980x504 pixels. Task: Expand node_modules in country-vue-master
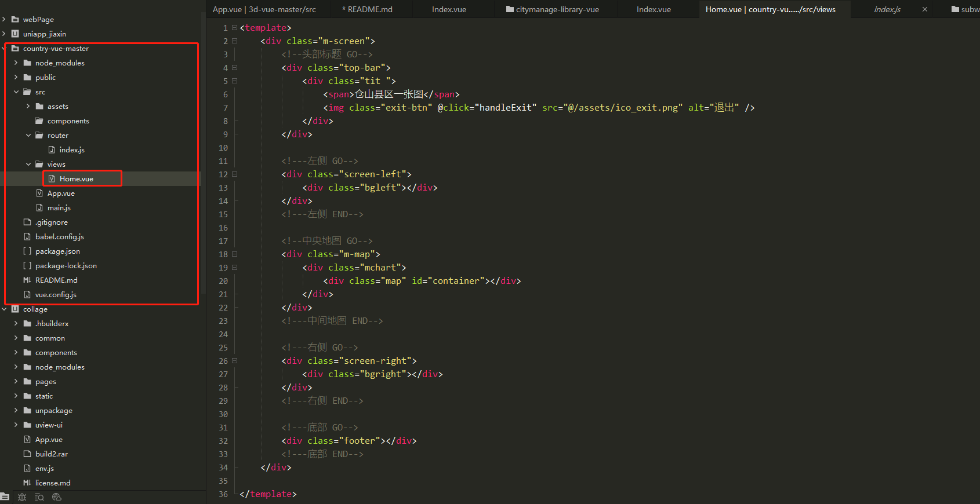coord(16,63)
